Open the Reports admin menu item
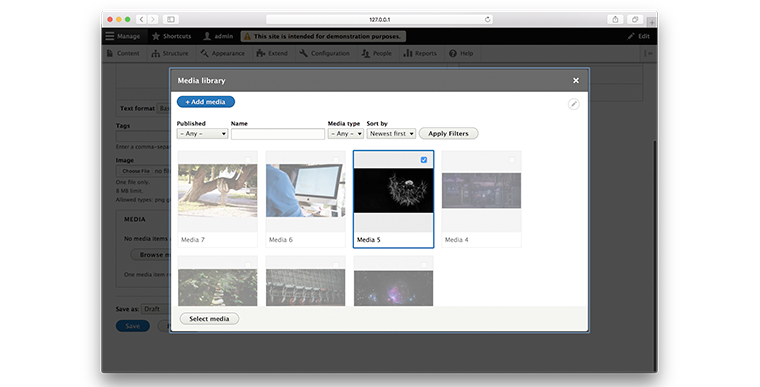 point(420,53)
